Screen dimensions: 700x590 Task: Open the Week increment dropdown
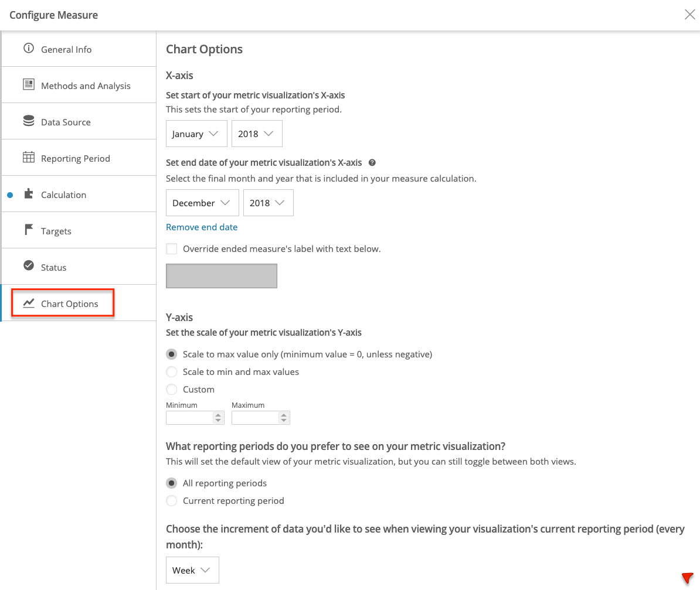(192, 569)
